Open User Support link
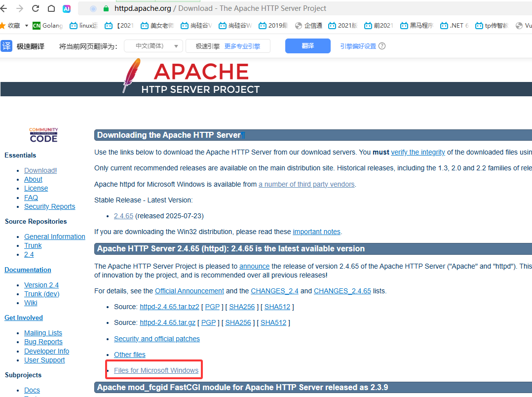Screen dimensions: 532x397 tap(44, 360)
